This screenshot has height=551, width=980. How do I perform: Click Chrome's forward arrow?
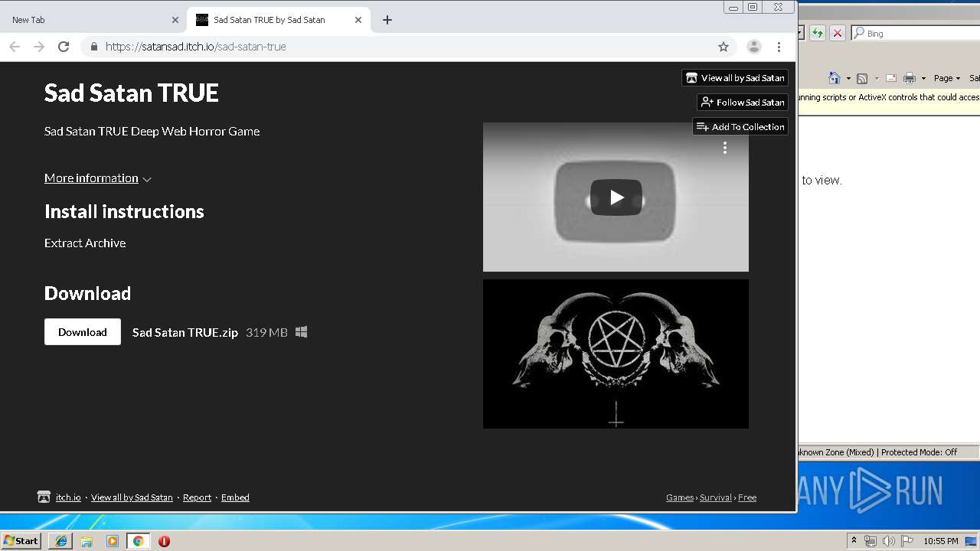(x=39, y=47)
